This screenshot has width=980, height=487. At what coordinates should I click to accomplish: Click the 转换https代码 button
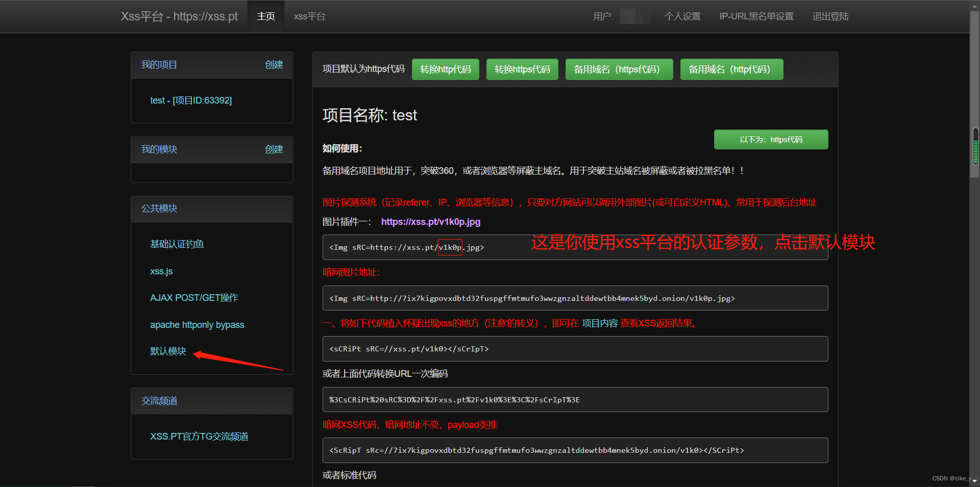(x=522, y=69)
